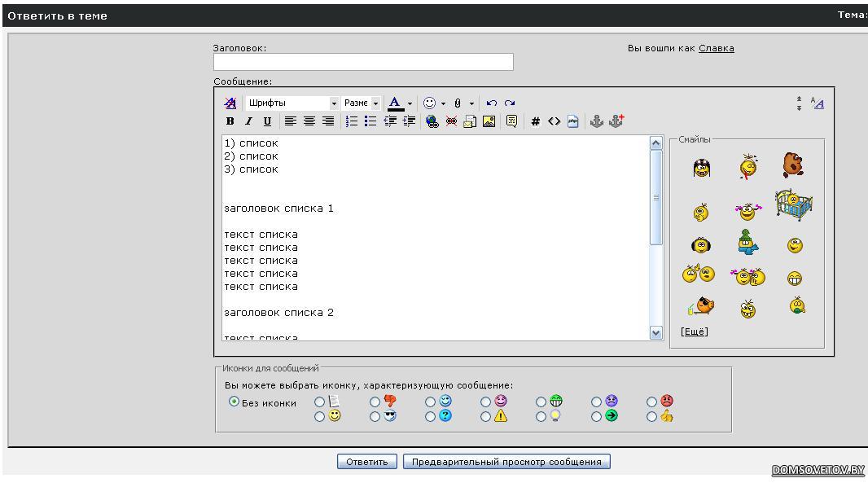Undo the last edit
The image size is (868, 483).
point(491,103)
